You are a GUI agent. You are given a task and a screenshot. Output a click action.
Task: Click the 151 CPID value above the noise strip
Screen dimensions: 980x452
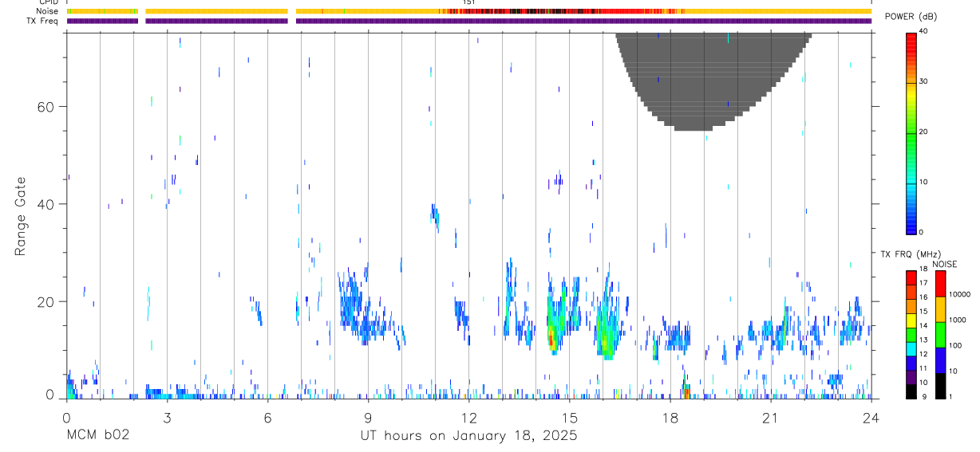coord(469,3)
